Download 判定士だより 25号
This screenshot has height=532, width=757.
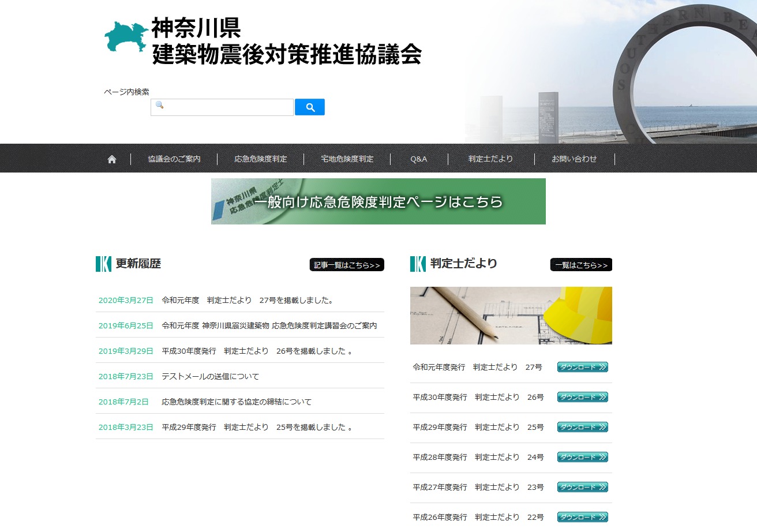pos(582,427)
